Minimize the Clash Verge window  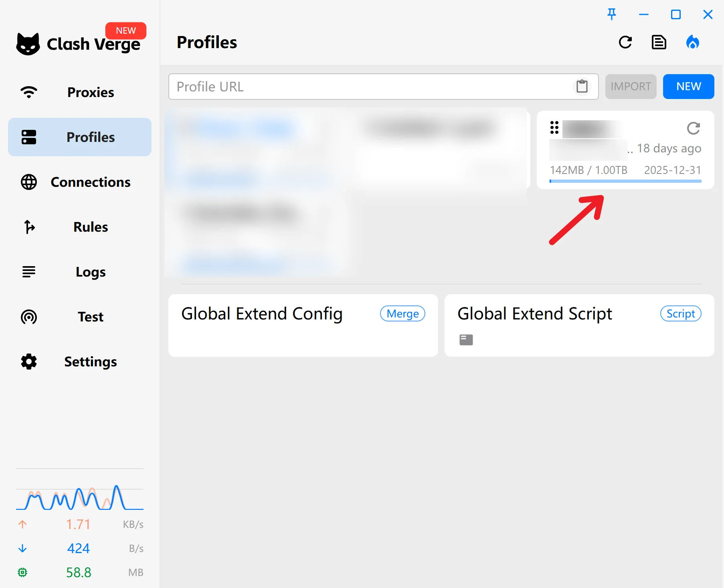(644, 14)
